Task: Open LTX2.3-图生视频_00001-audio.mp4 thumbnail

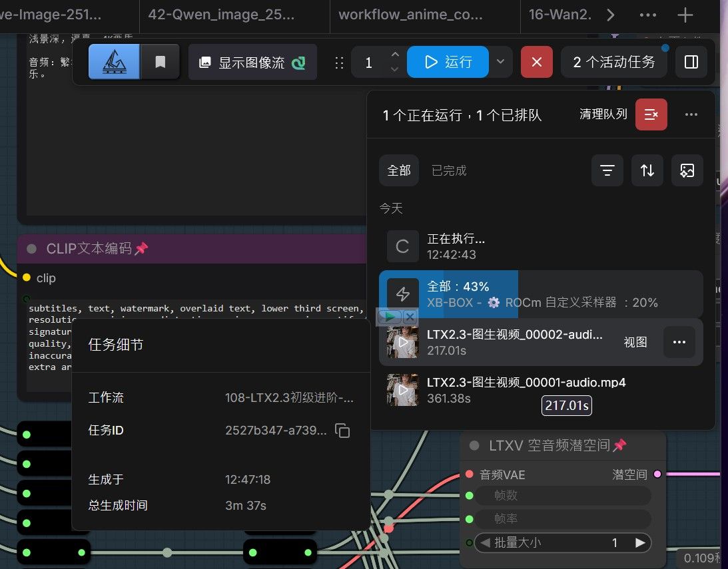Action: pos(402,390)
